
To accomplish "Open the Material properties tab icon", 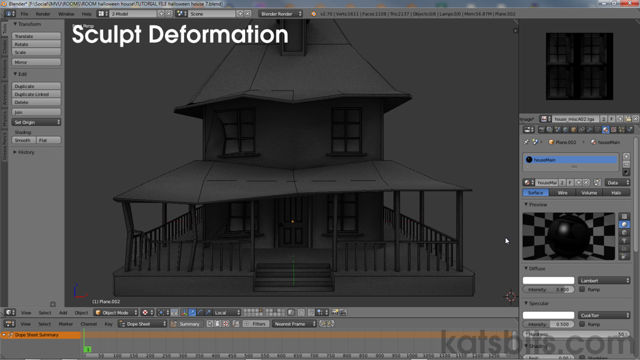I will (x=605, y=130).
